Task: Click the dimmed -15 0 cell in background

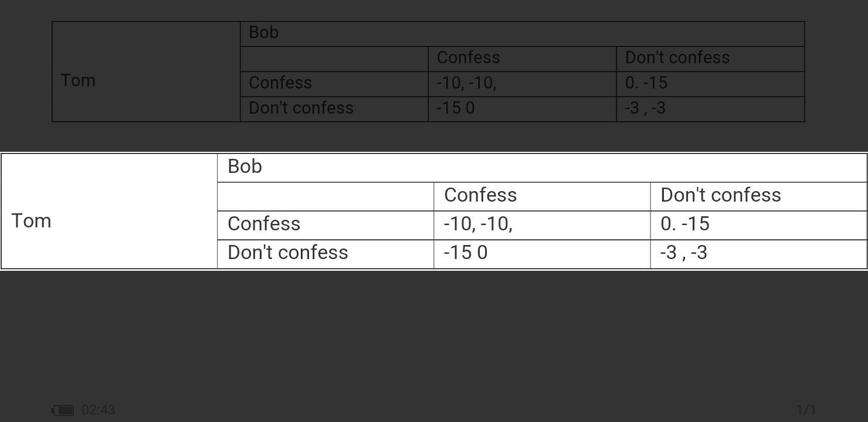Action: coord(522,109)
